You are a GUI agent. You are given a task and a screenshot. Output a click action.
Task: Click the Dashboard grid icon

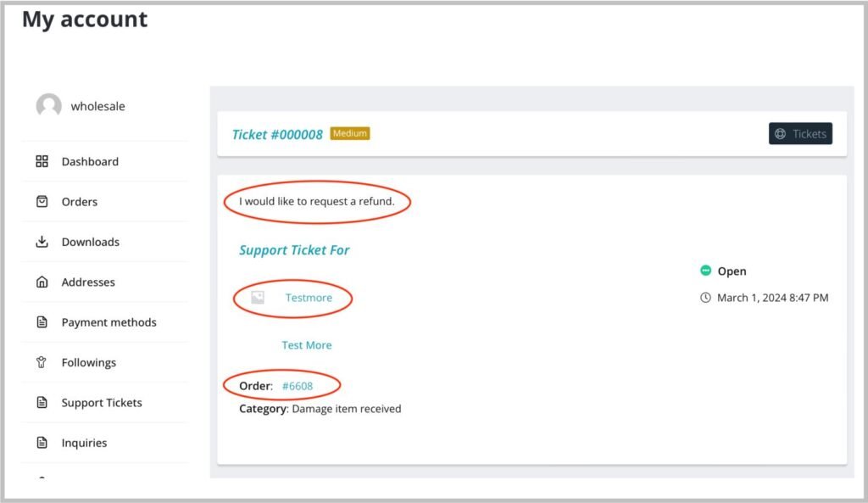click(42, 161)
